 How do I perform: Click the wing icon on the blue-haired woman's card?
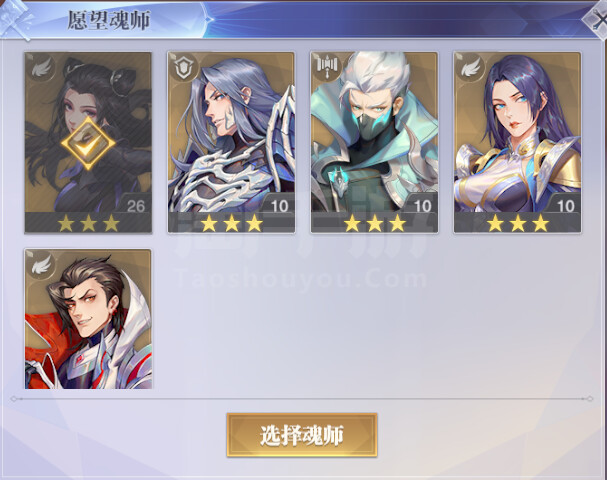470,68
